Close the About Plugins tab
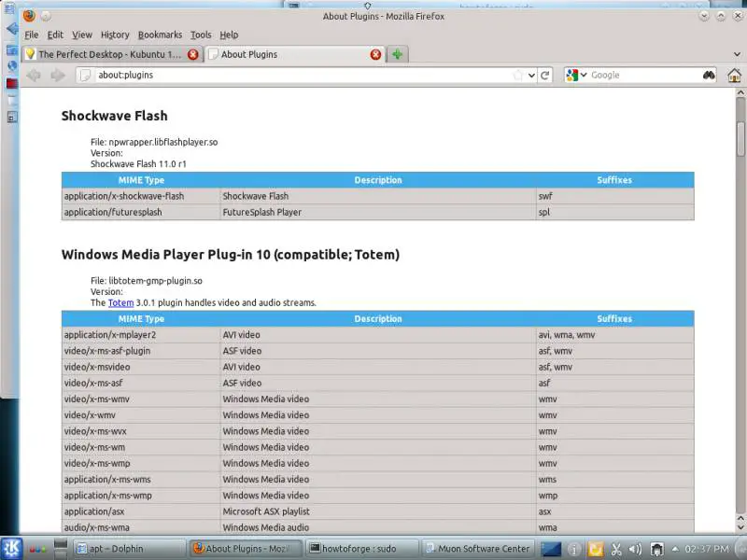Viewport: 747px width, 560px height. click(x=375, y=54)
